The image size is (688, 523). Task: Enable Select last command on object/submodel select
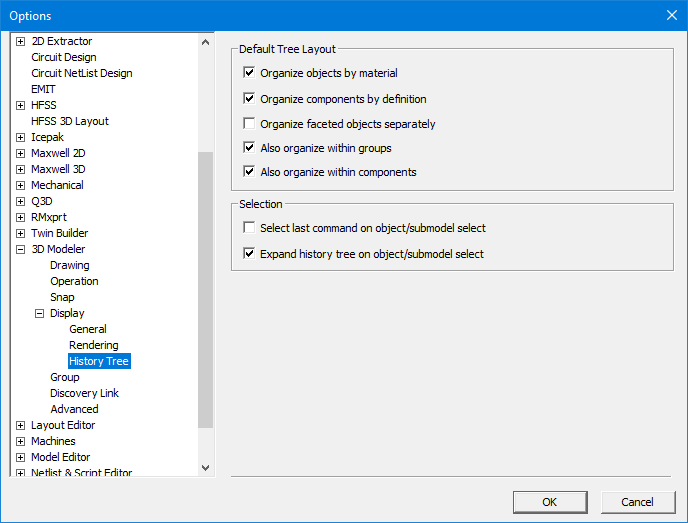tap(249, 227)
